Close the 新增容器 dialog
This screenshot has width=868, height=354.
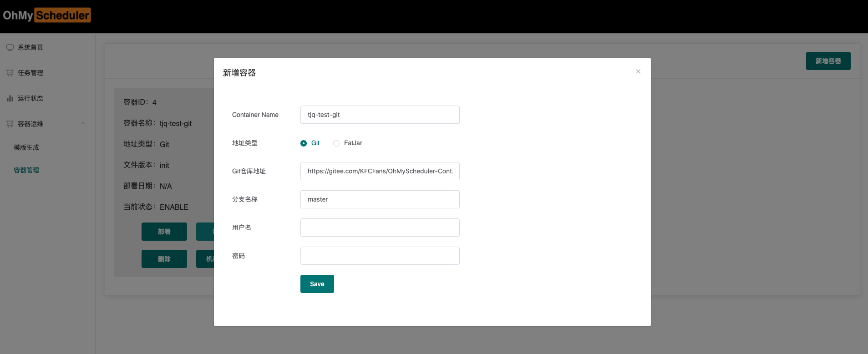click(638, 71)
